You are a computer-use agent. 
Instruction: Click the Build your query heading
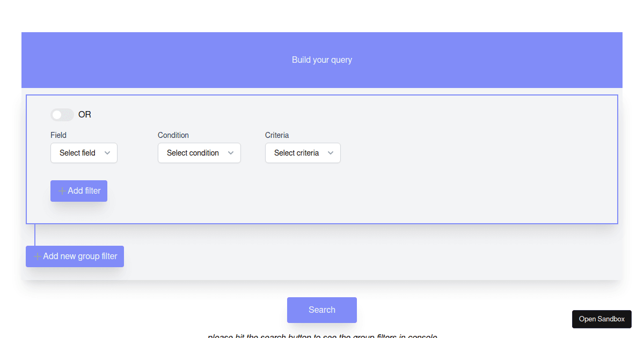point(322,60)
